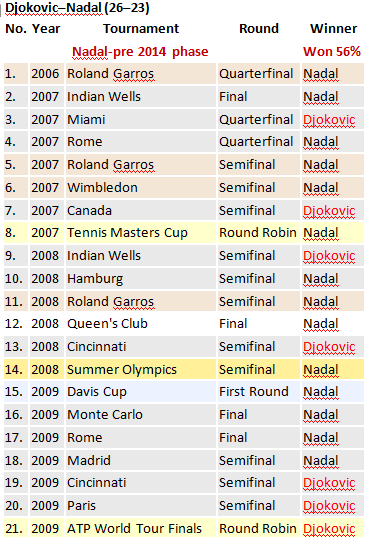Click the Year column header
This screenshot has height=537, width=382.
pos(46,29)
